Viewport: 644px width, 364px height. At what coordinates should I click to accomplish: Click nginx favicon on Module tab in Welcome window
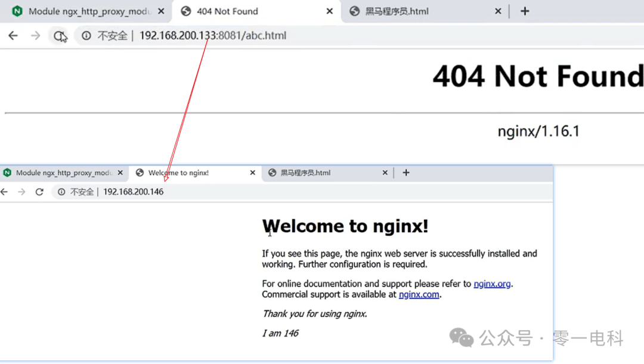pyautogui.click(x=7, y=173)
